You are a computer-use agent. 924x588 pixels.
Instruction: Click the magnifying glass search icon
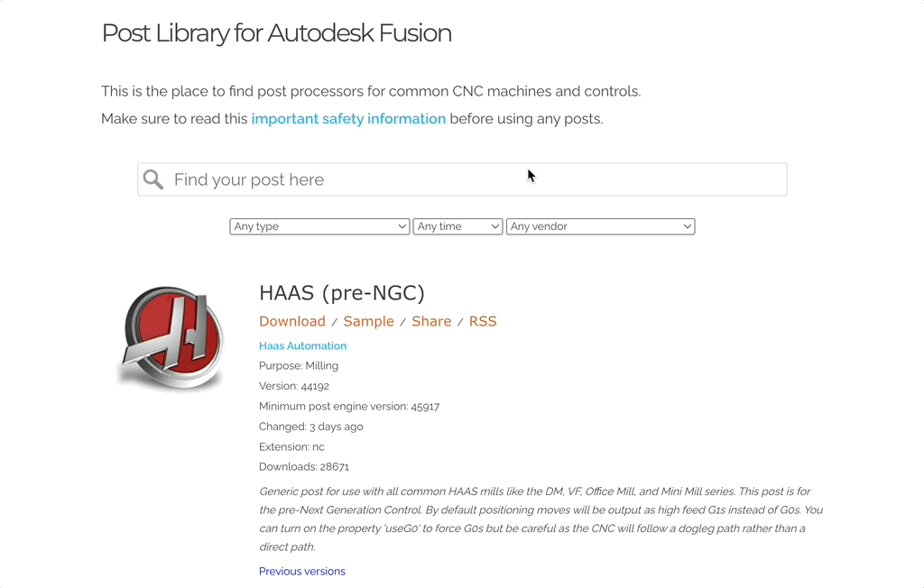pos(153,179)
